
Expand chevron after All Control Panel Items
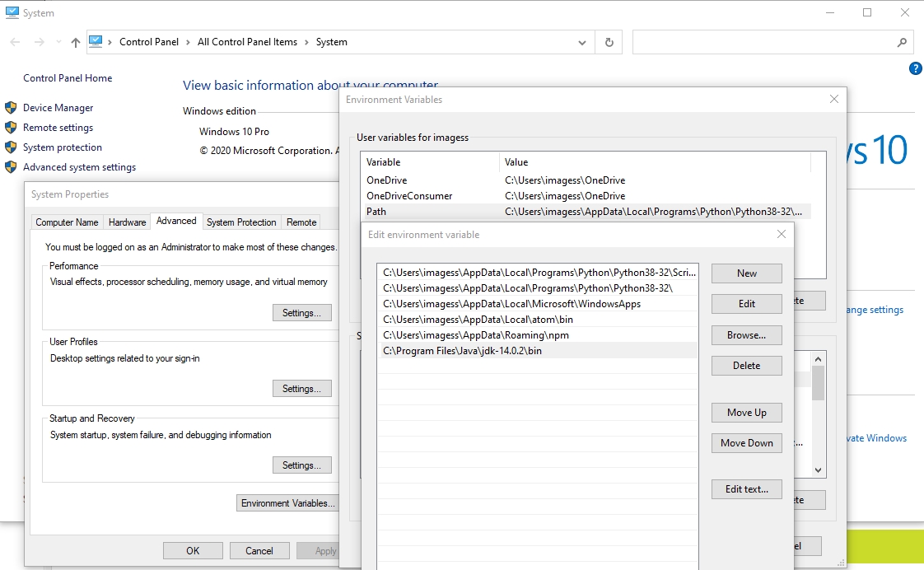click(x=306, y=43)
